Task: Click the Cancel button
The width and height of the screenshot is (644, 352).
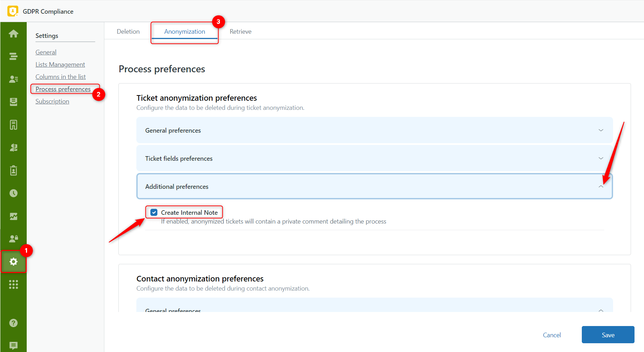Action: coord(552,335)
